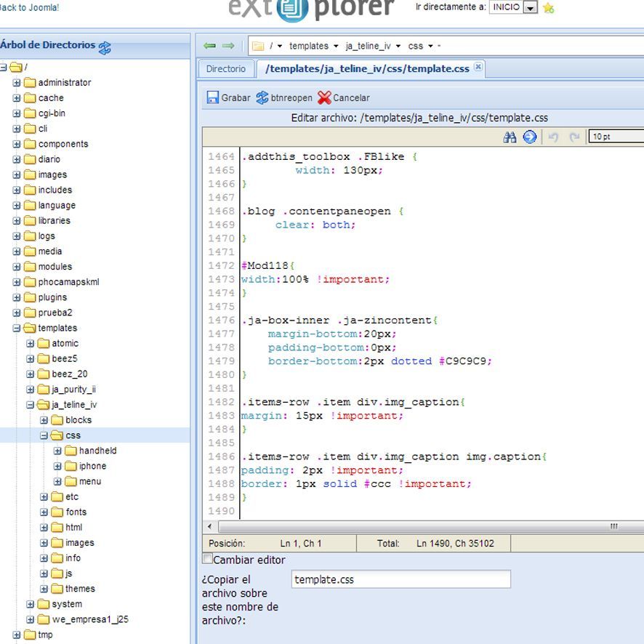The image size is (644, 644).
Task: Click the Cancelar button
Action: click(x=344, y=97)
